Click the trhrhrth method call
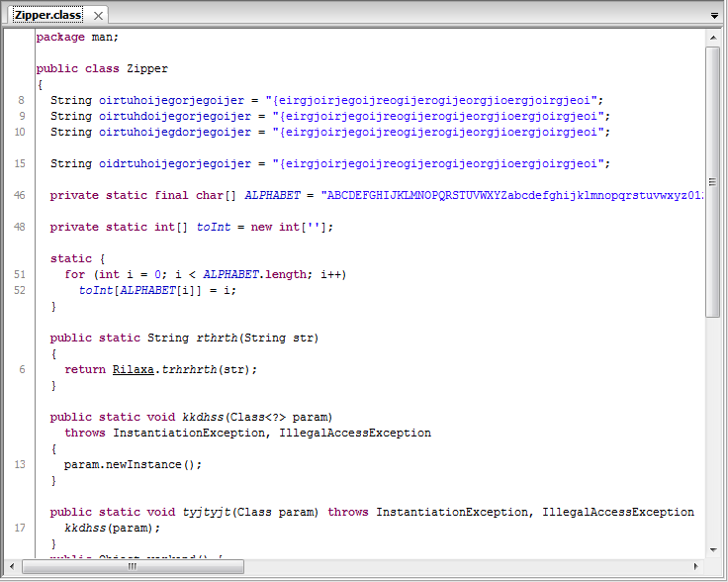 [x=198, y=369]
